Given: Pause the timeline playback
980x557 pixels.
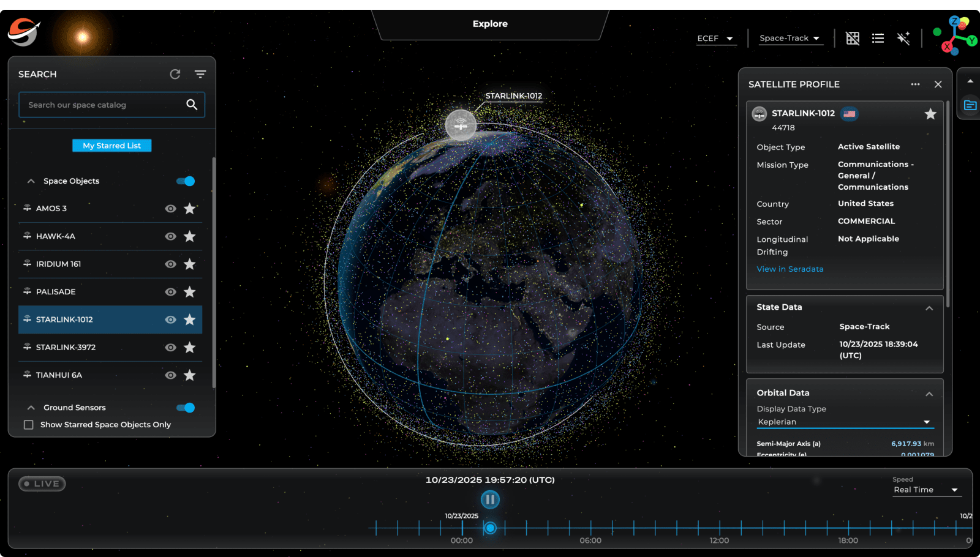Looking at the screenshot, I should point(490,500).
